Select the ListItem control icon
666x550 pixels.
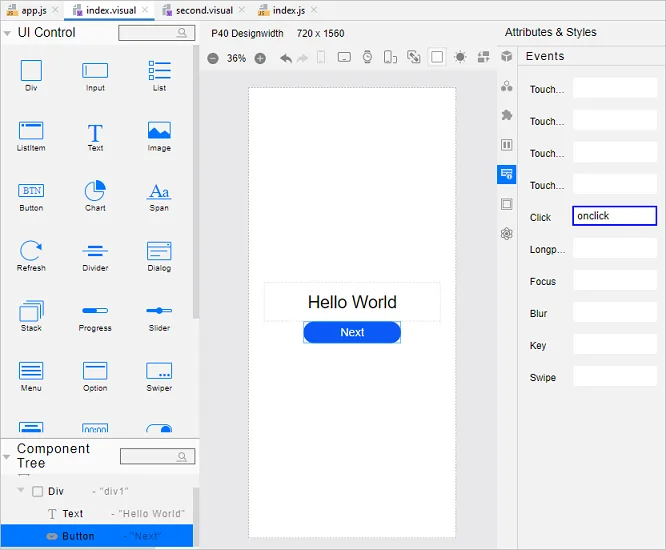(x=31, y=130)
